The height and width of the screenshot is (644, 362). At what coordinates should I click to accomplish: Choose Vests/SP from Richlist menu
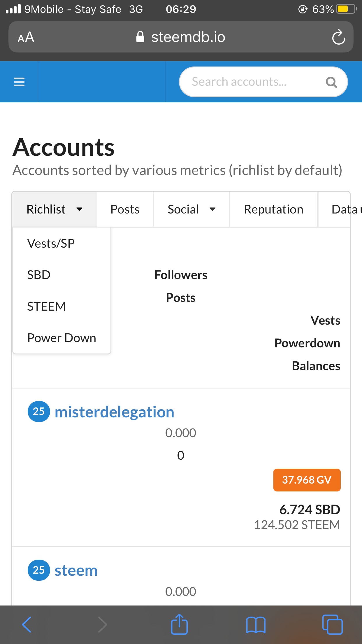62,243
